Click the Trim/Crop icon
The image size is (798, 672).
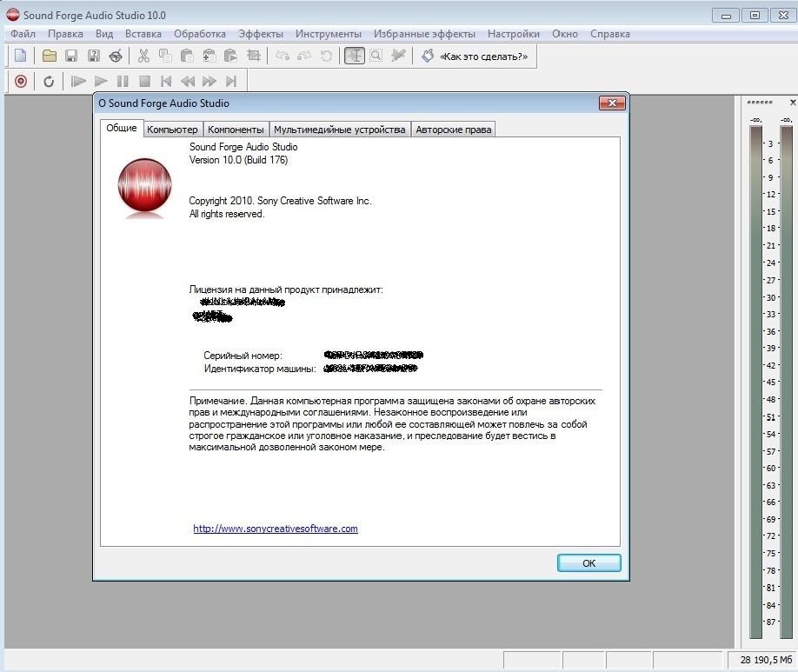254,56
